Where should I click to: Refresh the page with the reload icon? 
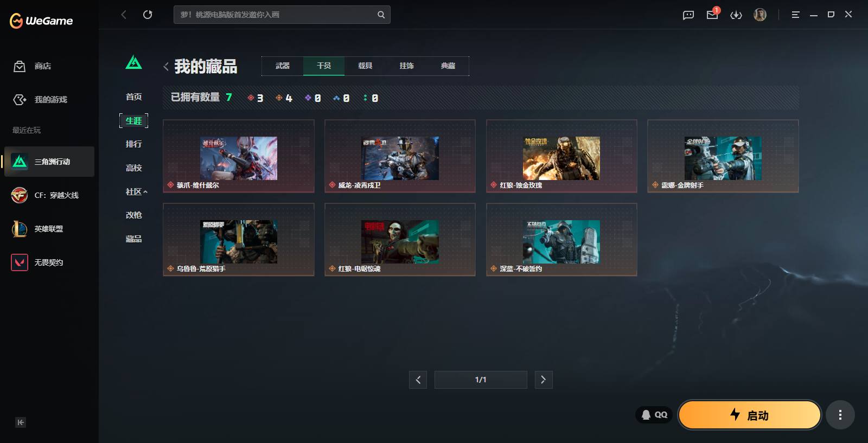pyautogui.click(x=148, y=15)
